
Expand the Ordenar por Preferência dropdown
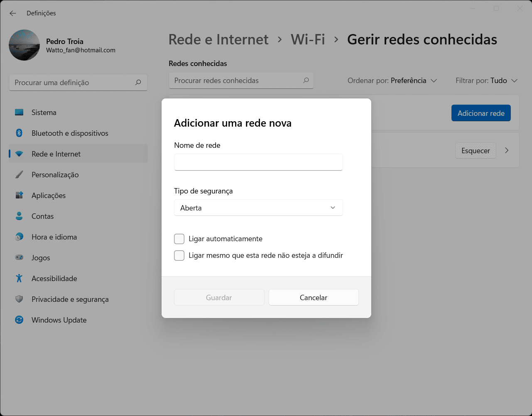pos(392,81)
